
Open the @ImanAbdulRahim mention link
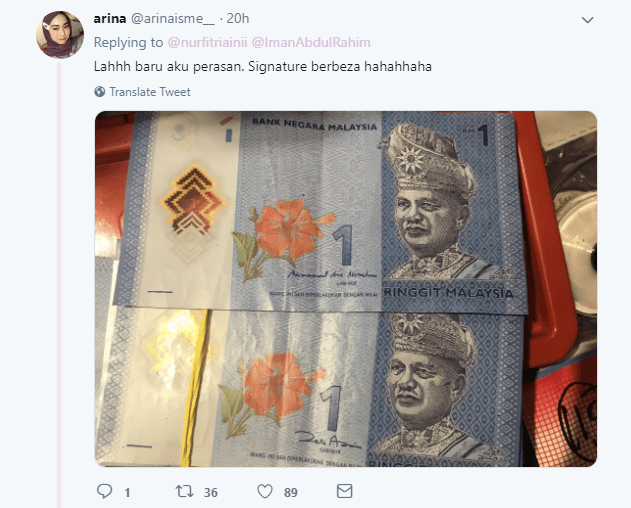(x=311, y=43)
